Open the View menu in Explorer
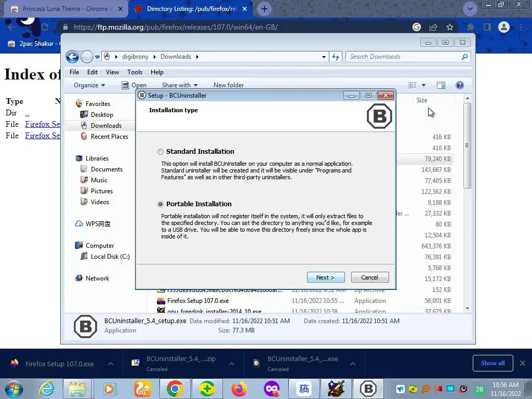Viewport: 532px width, 399px height. (112, 72)
